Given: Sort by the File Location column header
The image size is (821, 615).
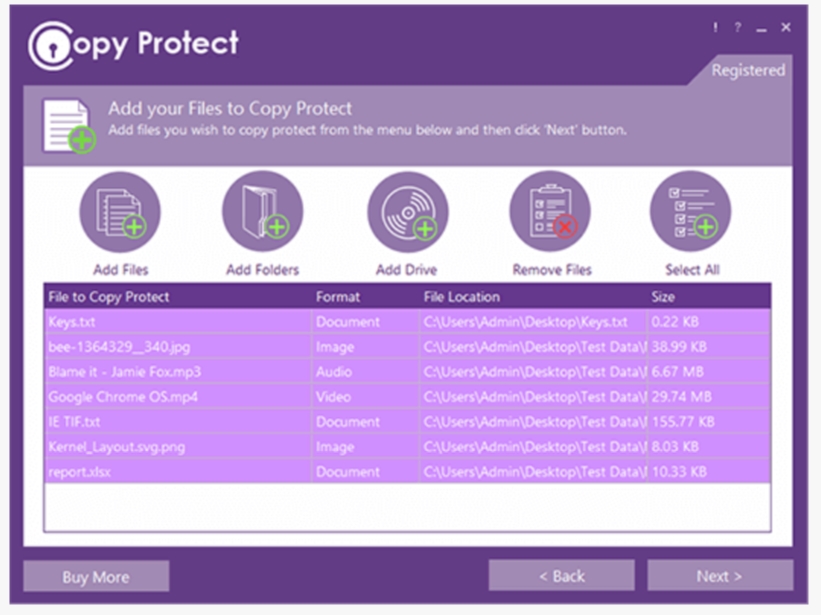Looking at the screenshot, I should (534, 297).
